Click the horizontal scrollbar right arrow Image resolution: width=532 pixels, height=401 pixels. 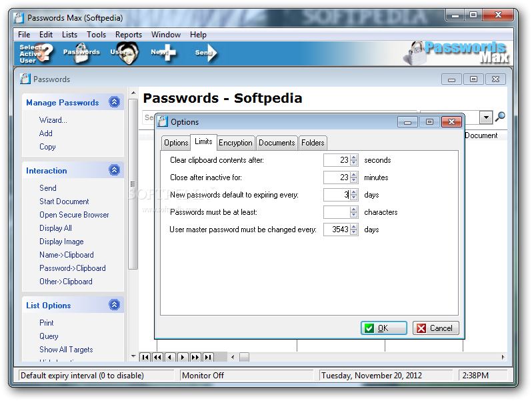click(x=503, y=357)
